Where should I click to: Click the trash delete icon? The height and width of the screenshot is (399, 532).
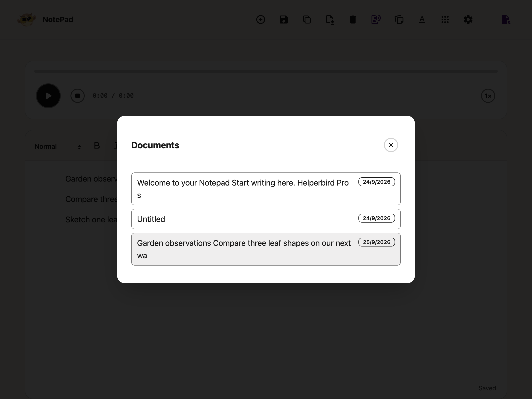coord(353,20)
